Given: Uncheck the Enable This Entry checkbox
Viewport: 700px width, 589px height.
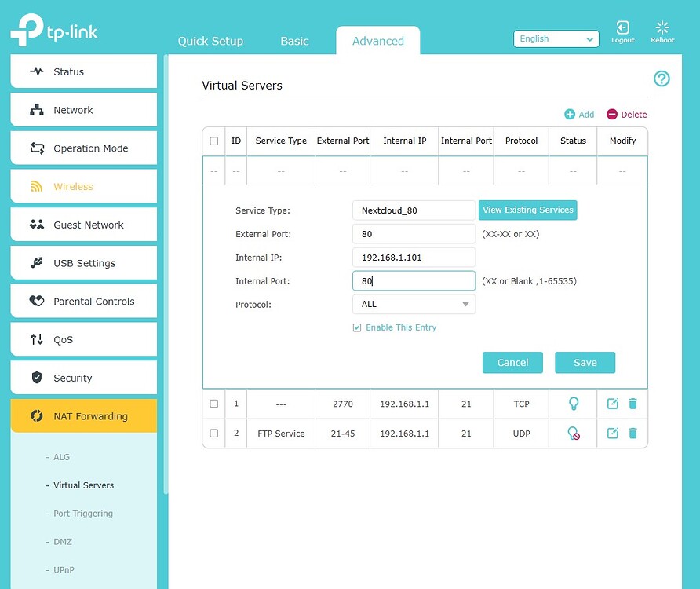Looking at the screenshot, I should [x=357, y=328].
